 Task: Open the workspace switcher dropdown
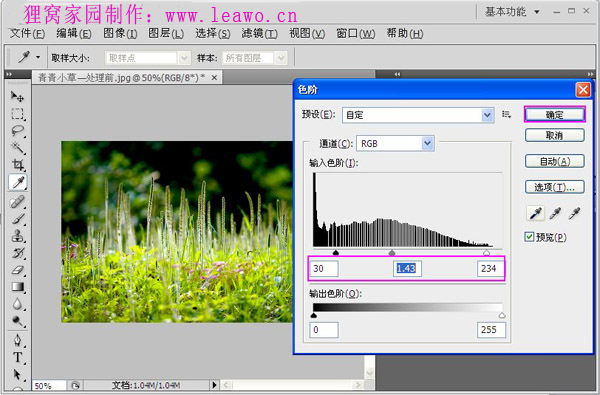[512, 12]
